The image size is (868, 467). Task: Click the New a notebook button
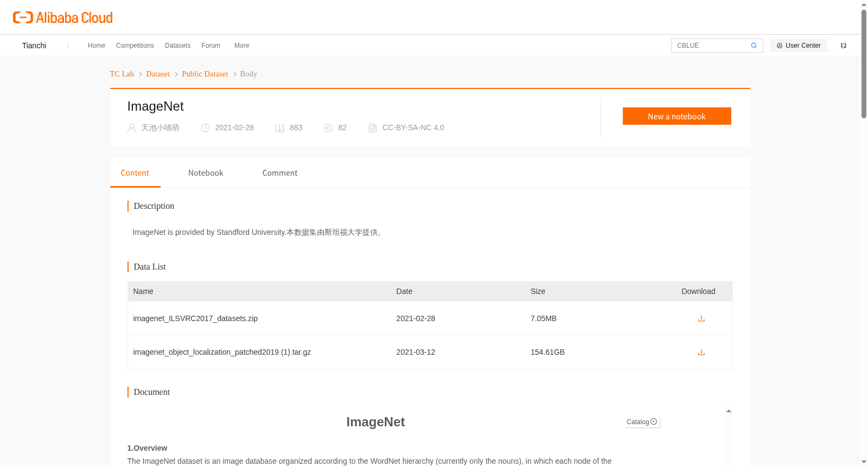click(x=676, y=116)
